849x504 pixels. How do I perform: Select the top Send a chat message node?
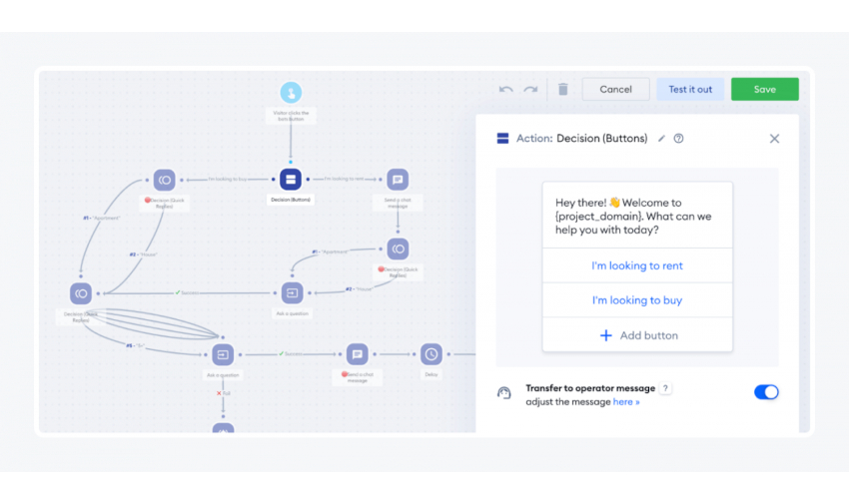point(398,180)
